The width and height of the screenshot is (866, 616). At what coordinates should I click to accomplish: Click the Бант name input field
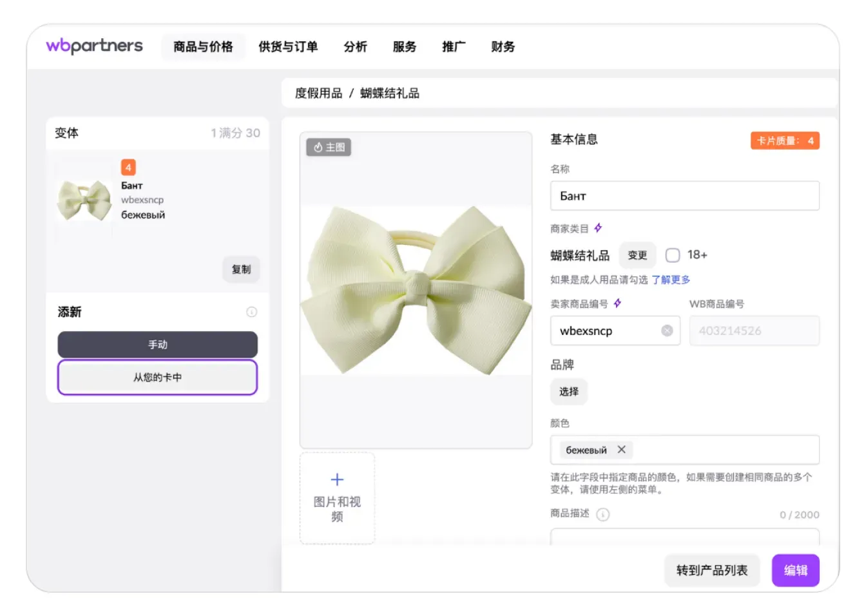point(685,195)
